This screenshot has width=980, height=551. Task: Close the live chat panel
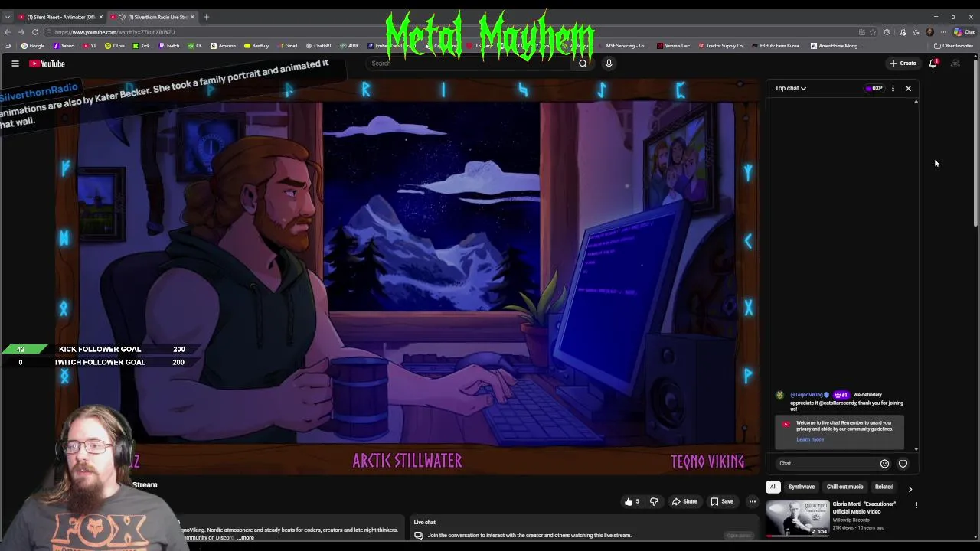click(x=908, y=88)
